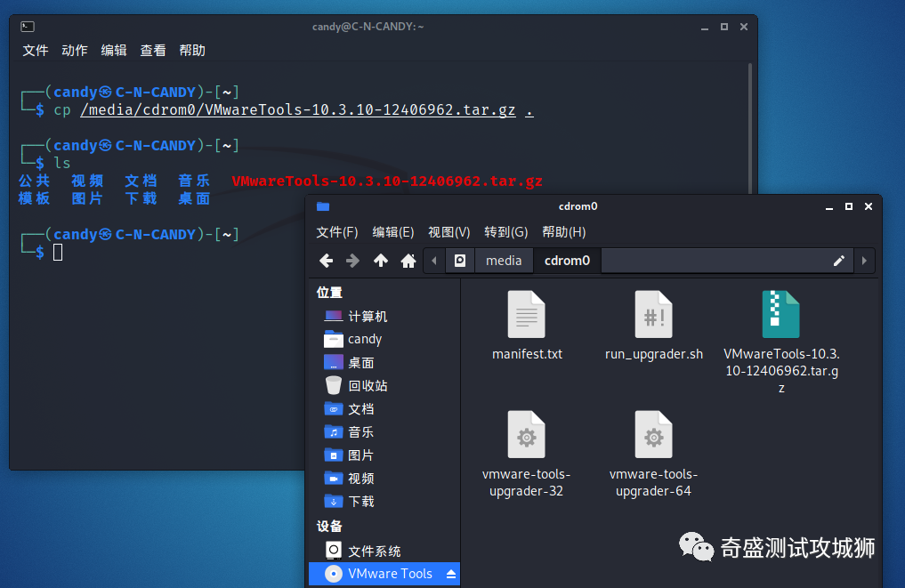Open terminal 查看 menu
905x588 pixels.
[153, 50]
